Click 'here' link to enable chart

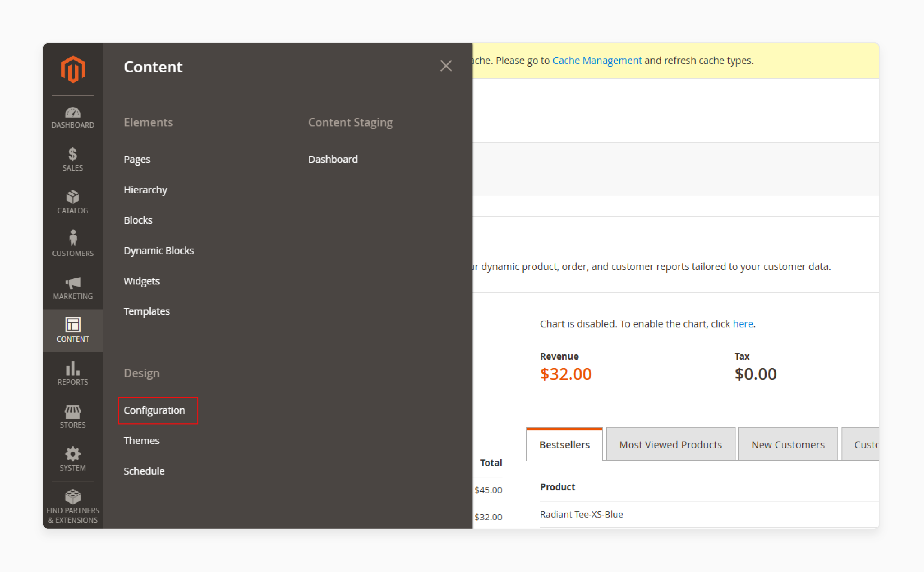pos(743,324)
